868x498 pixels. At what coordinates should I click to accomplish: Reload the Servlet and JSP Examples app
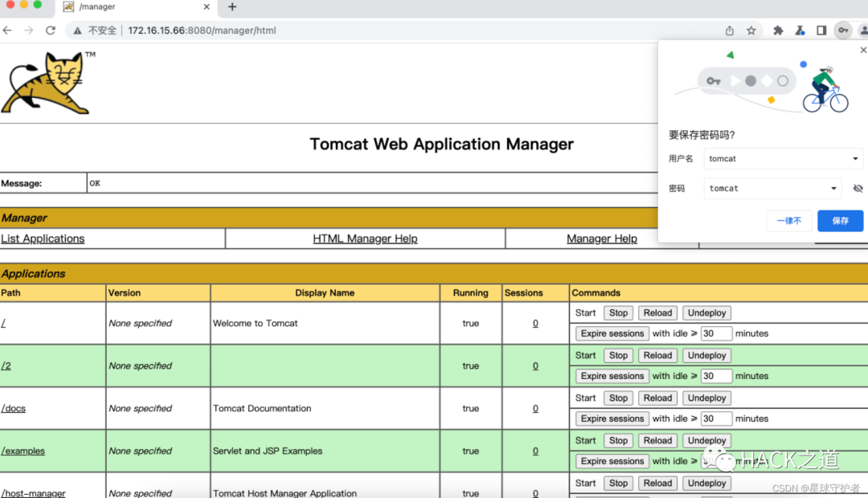[657, 440]
